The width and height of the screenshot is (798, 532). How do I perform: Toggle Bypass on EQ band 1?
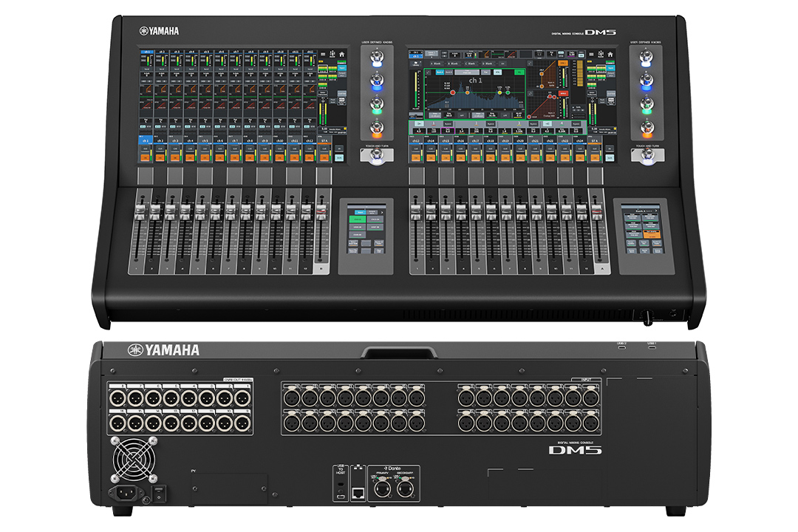(x=448, y=123)
